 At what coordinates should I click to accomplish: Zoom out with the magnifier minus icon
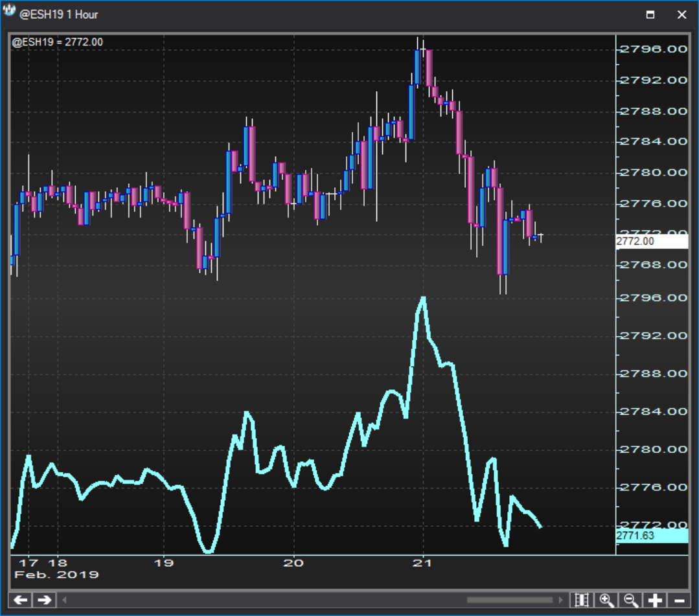pyautogui.click(x=631, y=600)
